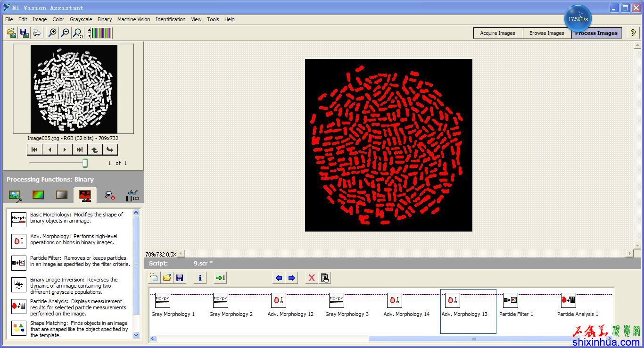This screenshot has width=644, height=348.
Task: Open the Particle Filter function
Action: [x=19, y=263]
